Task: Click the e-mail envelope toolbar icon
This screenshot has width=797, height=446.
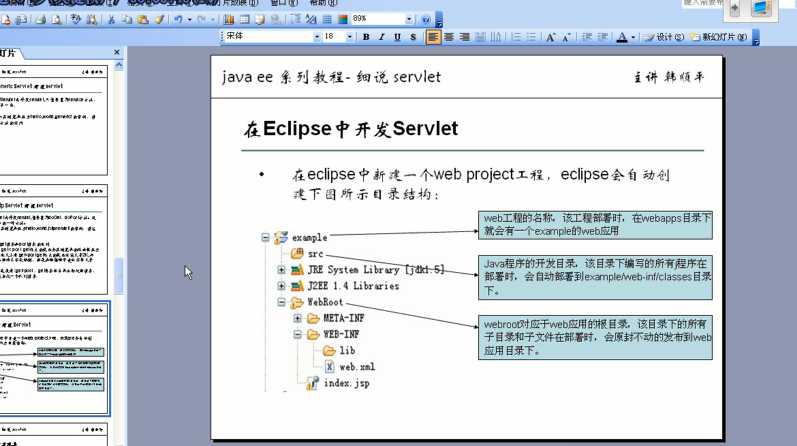Action: [21, 20]
